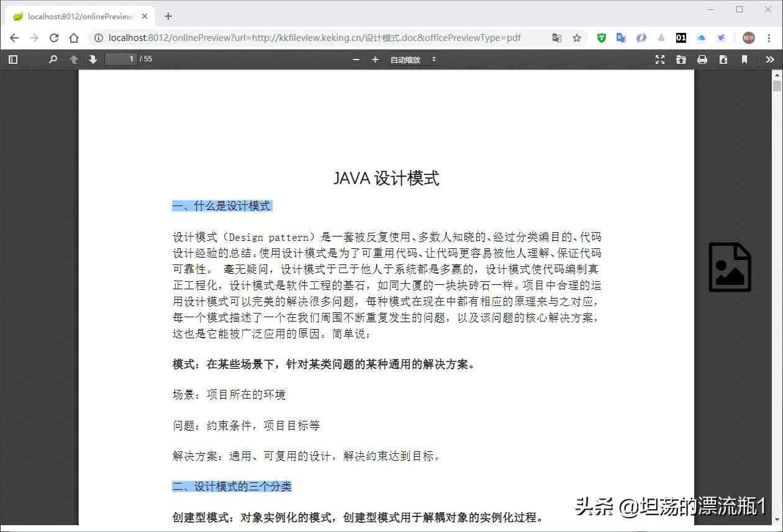Viewport: 783px width, 532px height.
Task: Open the green AdGuard extension shield
Action: point(601,38)
